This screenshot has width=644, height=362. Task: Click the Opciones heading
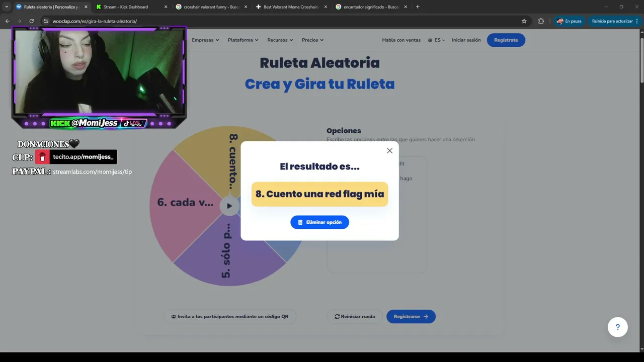click(x=344, y=131)
